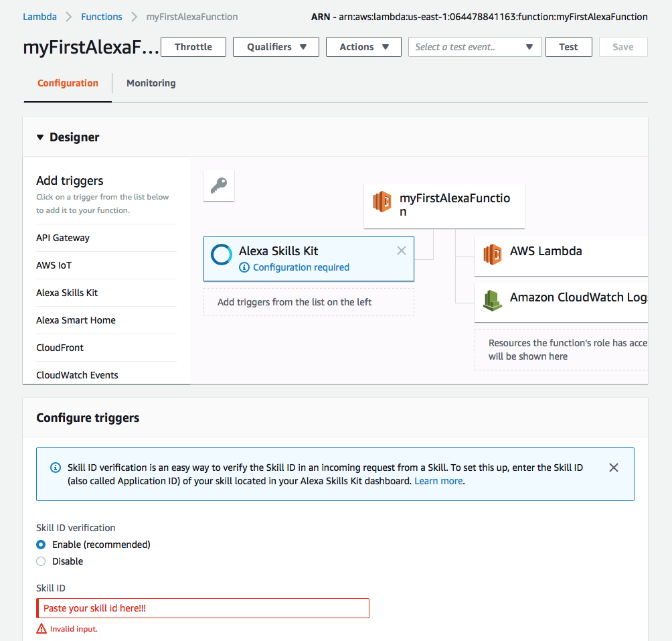Screen dimensions: 672x641
Task: Click inside the Skill ID input field
Action: [201, 608]
